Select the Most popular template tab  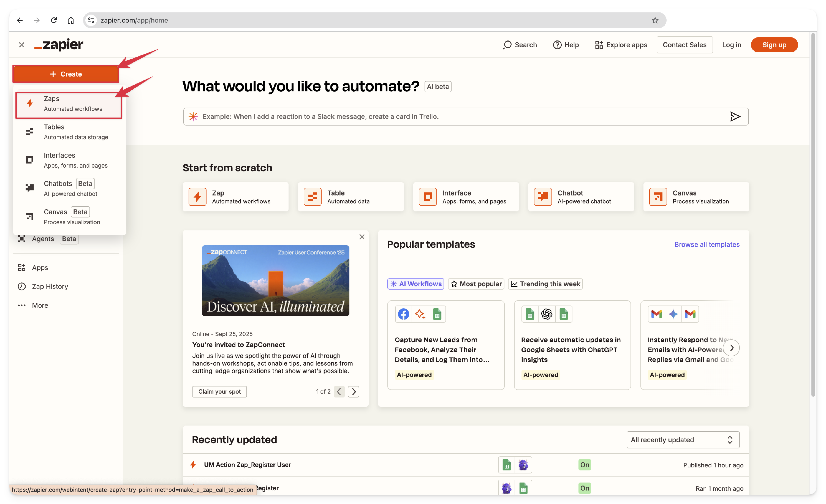[476, 284]
